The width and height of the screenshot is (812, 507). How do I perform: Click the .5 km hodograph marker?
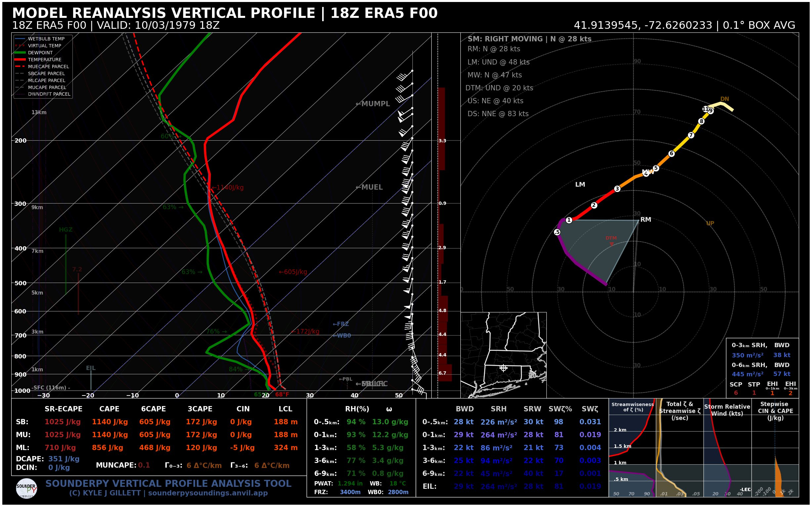coord(557,232)
